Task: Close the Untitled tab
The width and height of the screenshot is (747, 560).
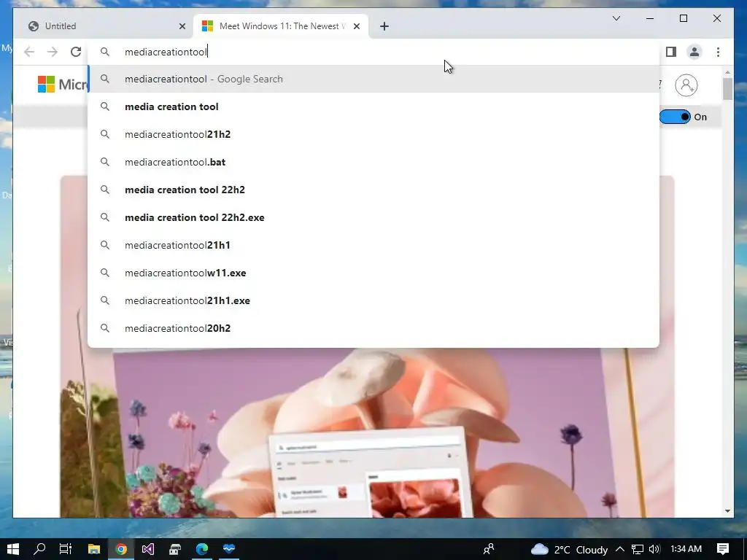Action: pos(182,26)
